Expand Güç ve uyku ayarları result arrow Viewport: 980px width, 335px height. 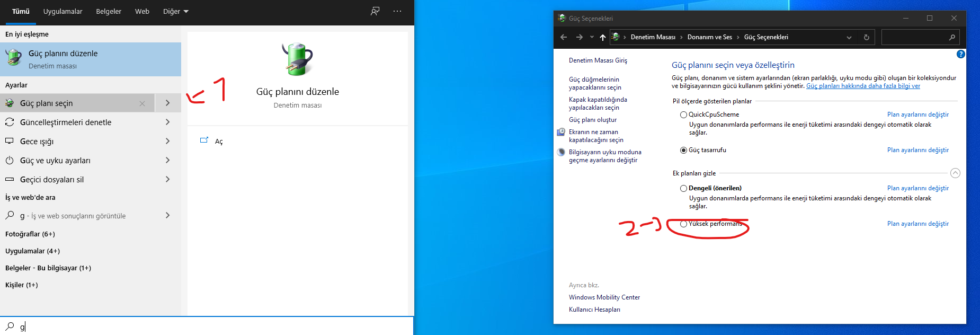[168, 160]
